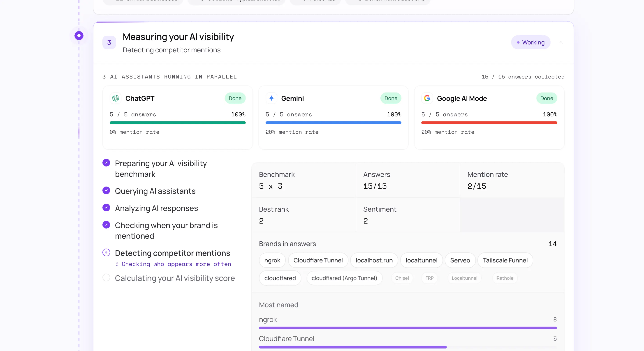Select the Tailscale Funnel brand chip
The width and height of the screenshot is (644, 351).
505,261
